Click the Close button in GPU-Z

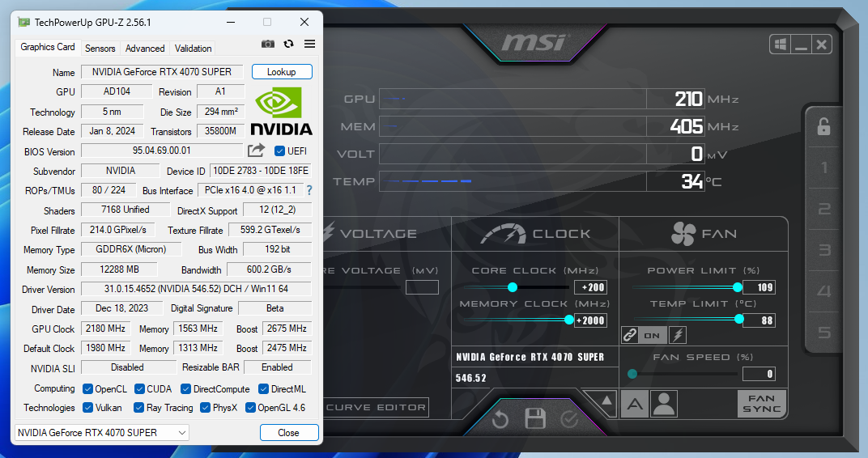click(289, 433)
